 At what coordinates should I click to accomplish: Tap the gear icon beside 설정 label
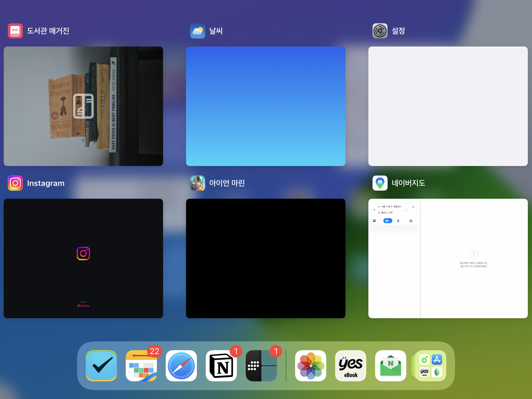point(380,31)
